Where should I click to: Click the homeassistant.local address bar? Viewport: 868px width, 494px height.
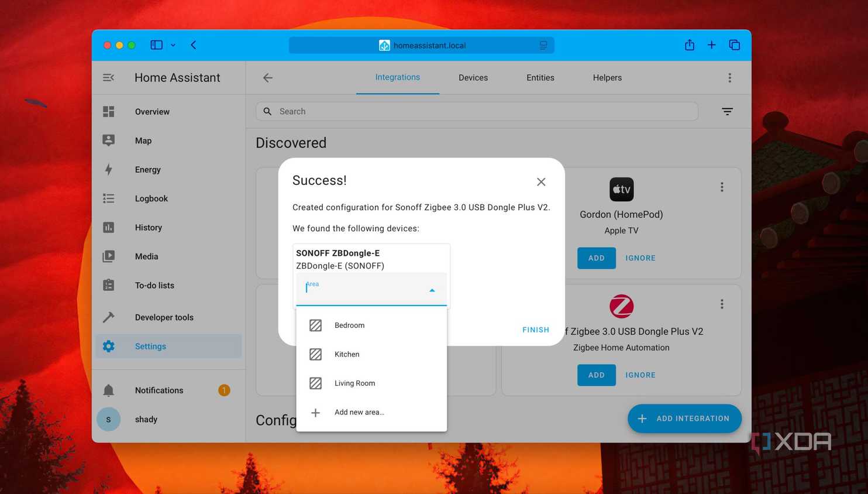[422, 45]
